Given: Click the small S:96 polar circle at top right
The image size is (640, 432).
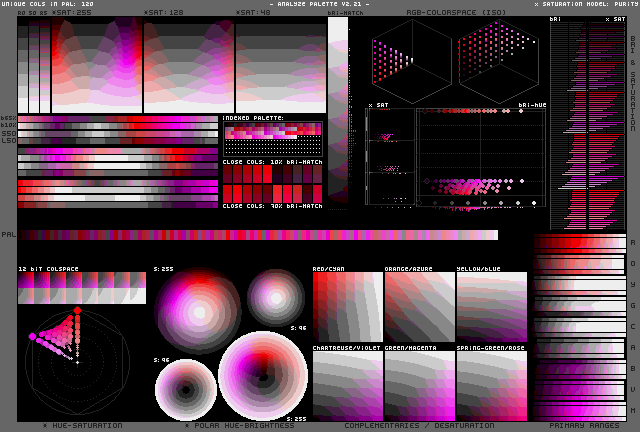Looking at the screenshot, I should tap(275, 295).
